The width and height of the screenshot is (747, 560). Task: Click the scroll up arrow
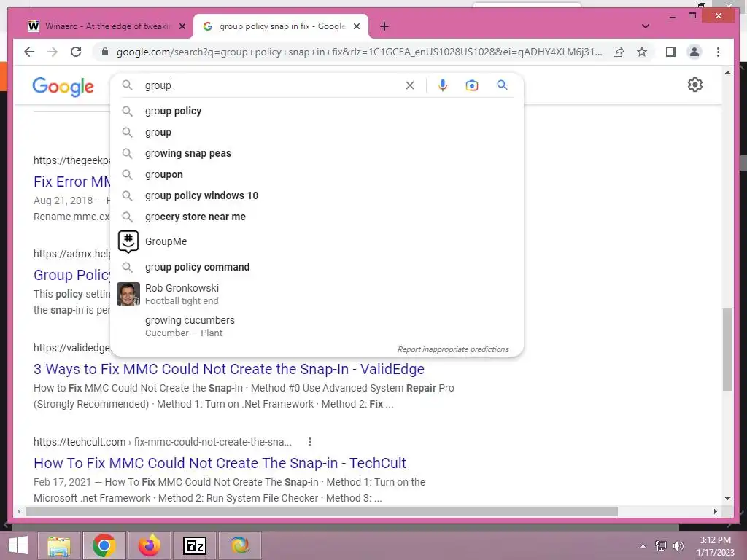(x=727, y=72)
